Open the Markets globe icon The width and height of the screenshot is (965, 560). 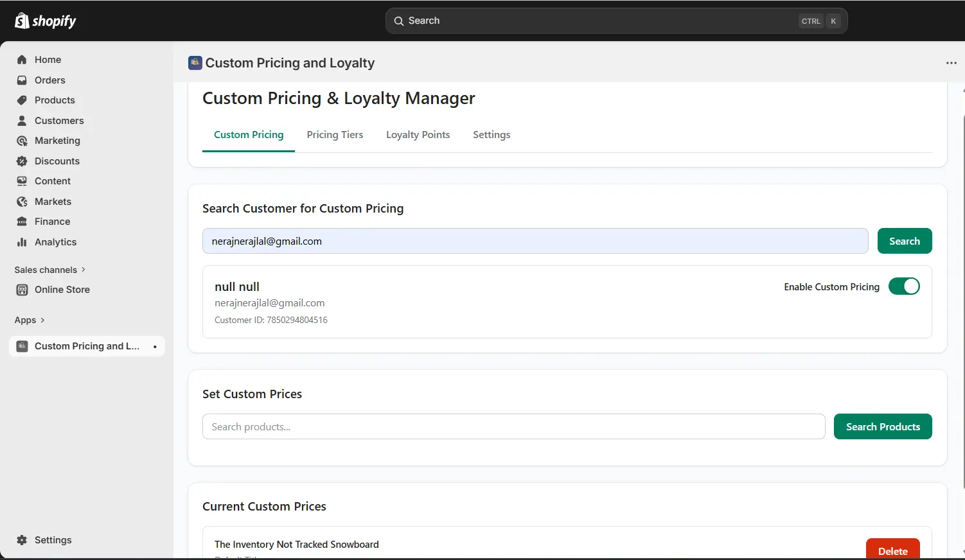[21, 201]
